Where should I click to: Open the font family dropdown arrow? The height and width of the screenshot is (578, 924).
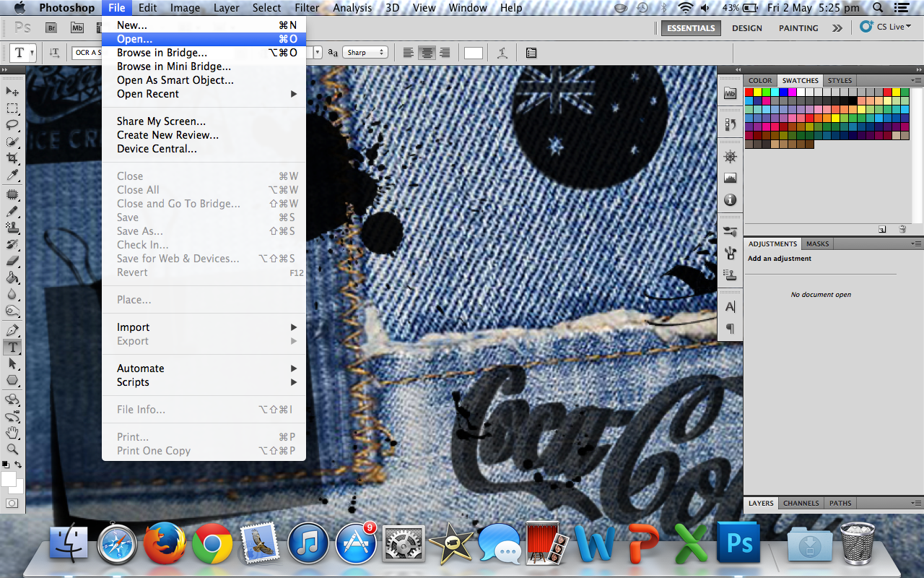(x=318, y=52)
